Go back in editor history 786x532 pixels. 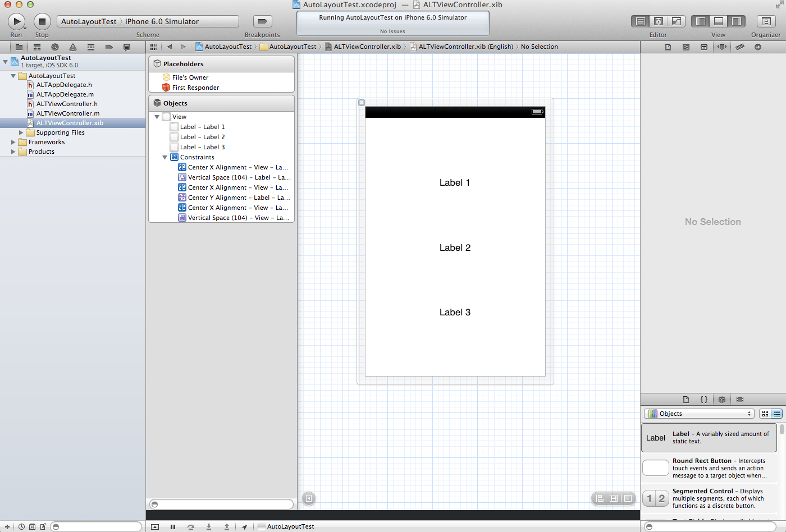point(170,47)
